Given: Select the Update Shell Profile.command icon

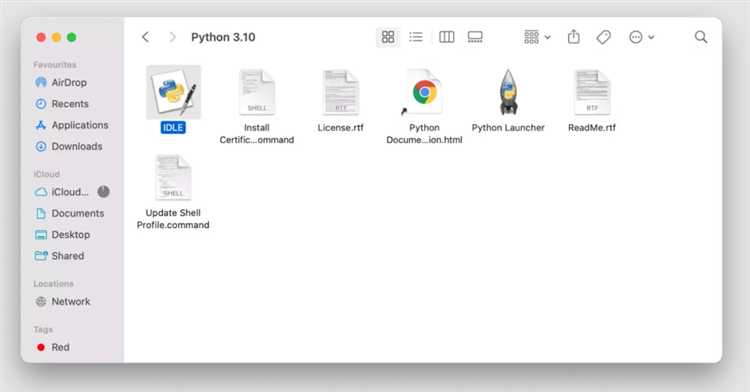Looking at the screenshot, I should [x=173, y=177].
